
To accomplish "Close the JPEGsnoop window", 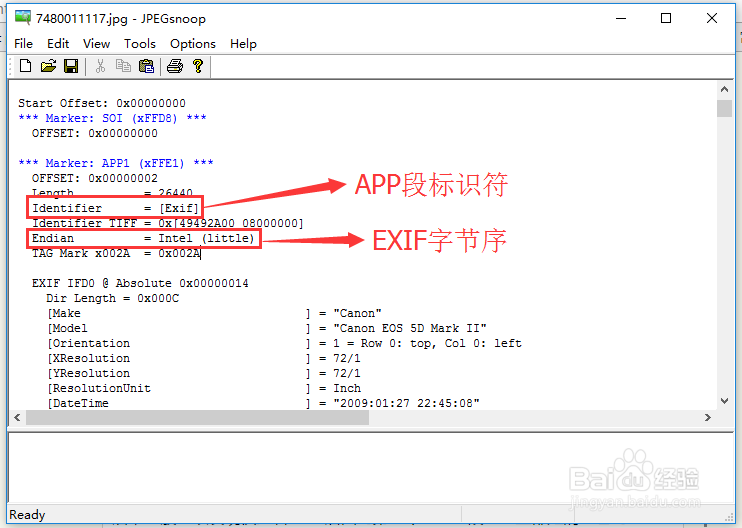I will (x=712, y=18).
